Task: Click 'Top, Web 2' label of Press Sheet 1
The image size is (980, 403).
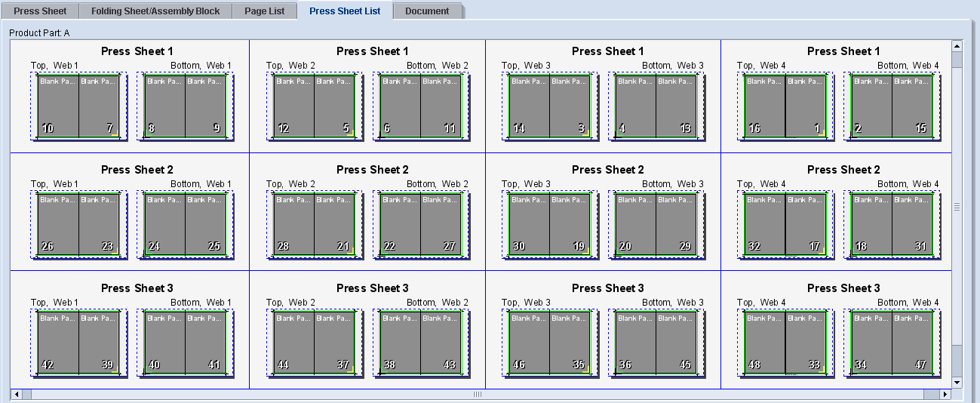Action: point(290,66)
